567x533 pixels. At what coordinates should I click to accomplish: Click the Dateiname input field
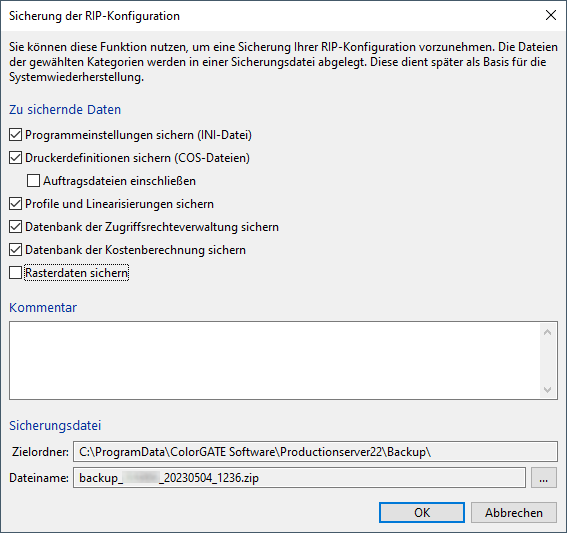click(x=299, y=478)
